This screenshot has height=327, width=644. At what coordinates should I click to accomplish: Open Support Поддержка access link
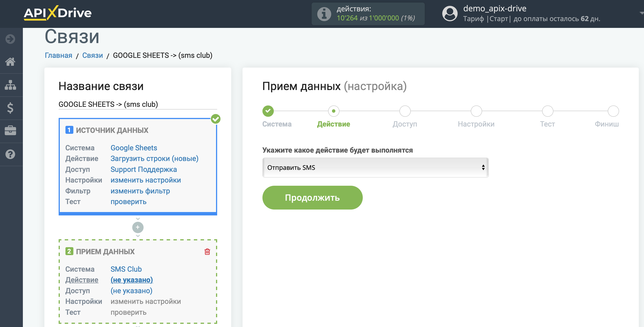[144, 169]
